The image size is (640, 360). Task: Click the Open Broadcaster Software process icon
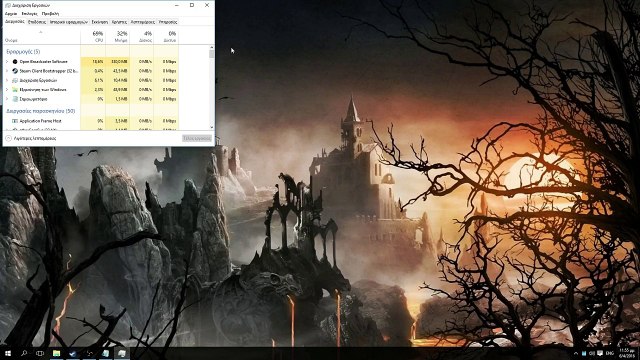(x=15, y=62)
